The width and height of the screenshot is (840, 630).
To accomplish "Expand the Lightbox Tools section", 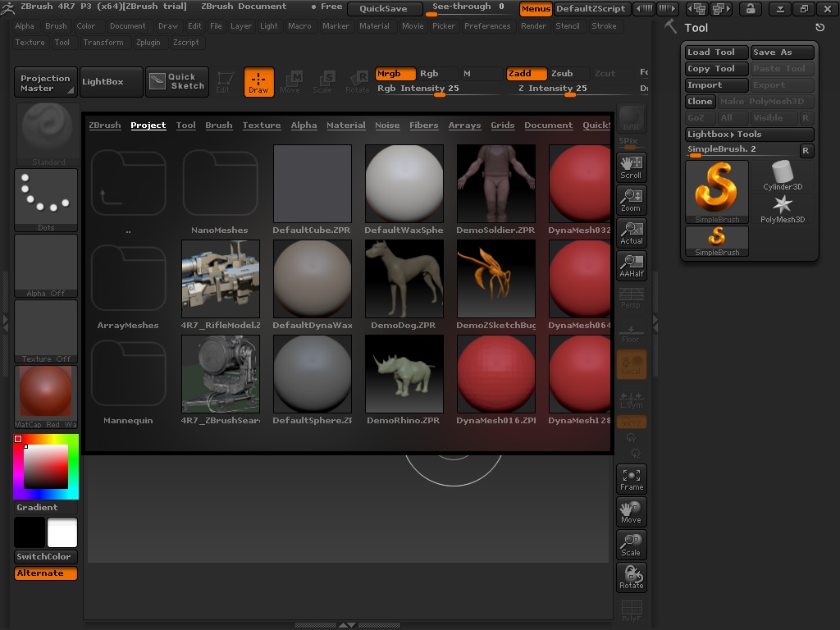I will pos(750,134).
